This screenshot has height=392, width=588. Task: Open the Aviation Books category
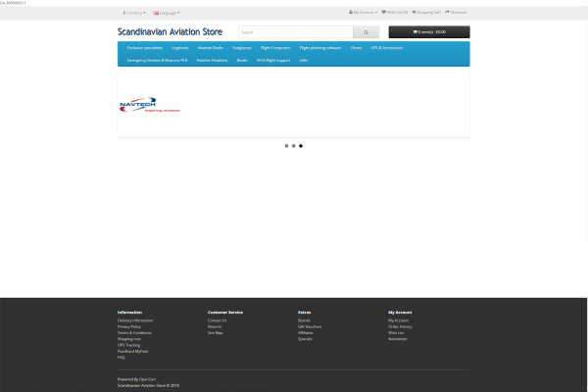click(211, 48)
